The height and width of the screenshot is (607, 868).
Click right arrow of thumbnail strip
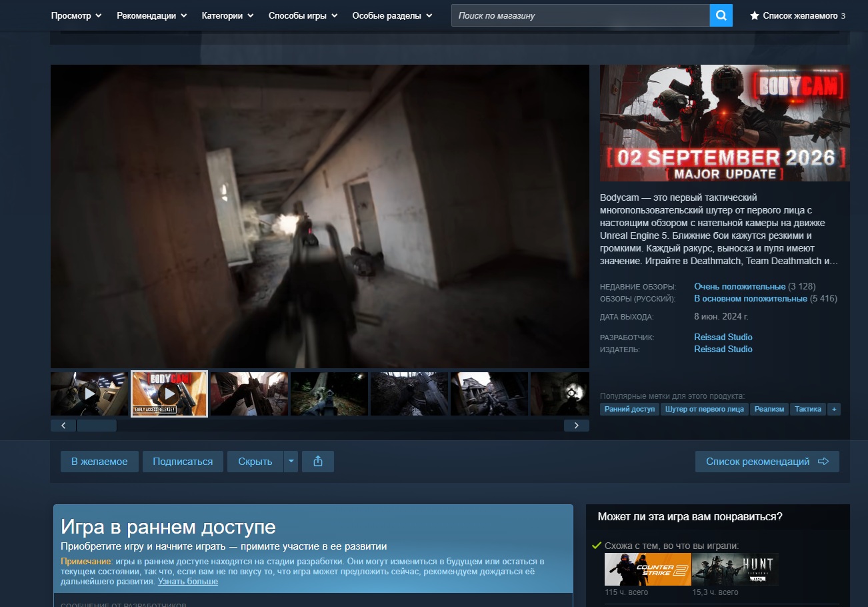(x=577, y=425)
